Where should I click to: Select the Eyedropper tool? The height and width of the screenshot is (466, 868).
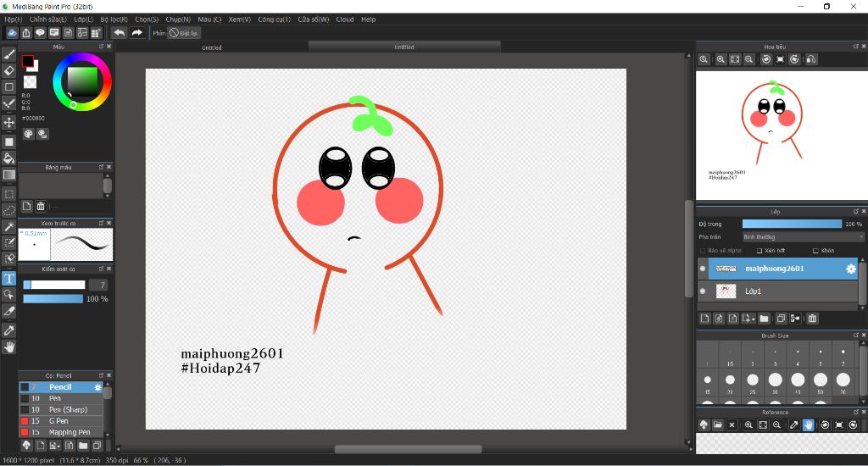(x=8, y=330)
